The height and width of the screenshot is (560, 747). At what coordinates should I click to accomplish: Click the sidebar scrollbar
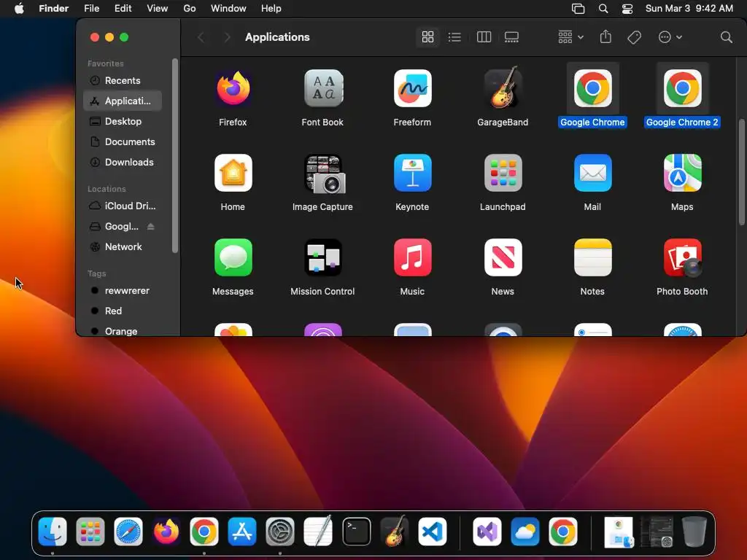pos(175,156)
